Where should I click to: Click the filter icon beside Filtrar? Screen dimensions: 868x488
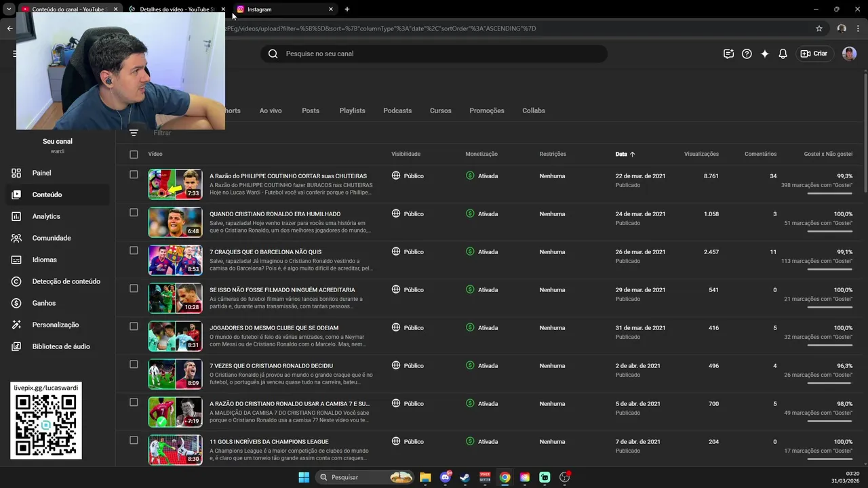click(134, 133)
